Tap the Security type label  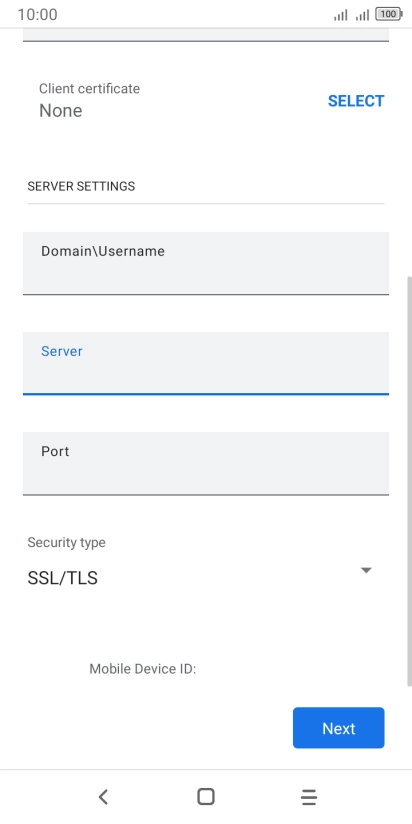point(66,542)
